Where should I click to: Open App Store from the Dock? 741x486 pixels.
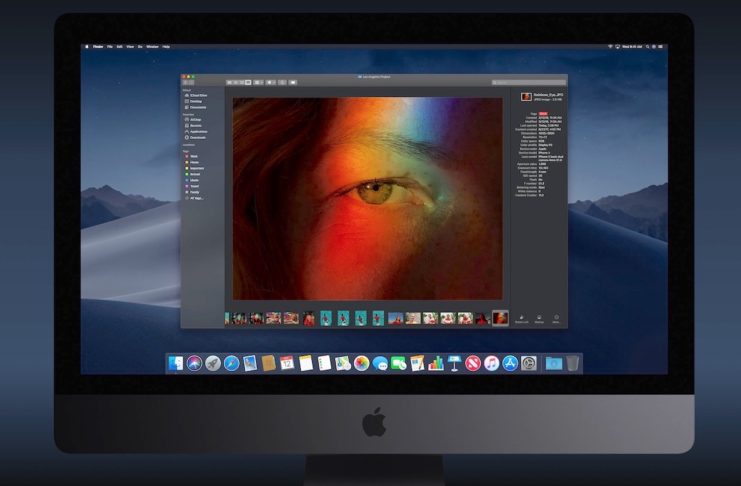coord(510,363)
